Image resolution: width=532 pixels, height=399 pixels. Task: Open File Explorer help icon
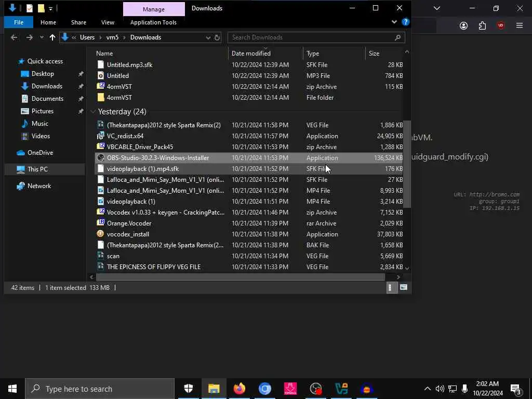(x=405, y=22)
